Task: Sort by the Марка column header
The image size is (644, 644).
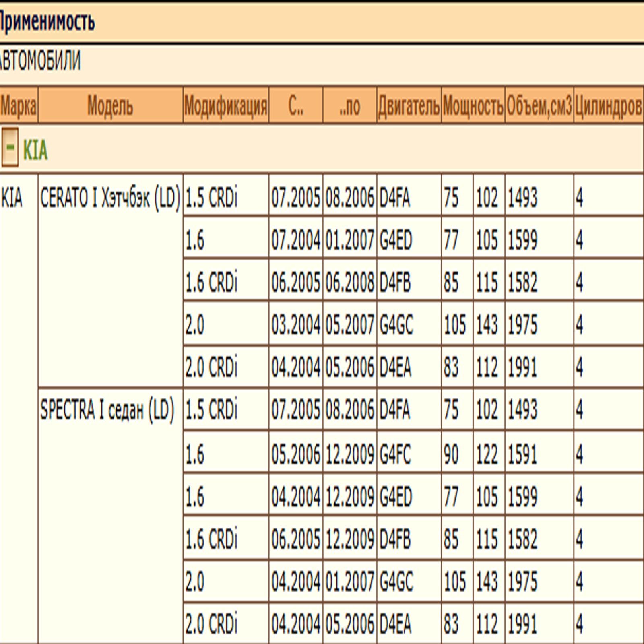Action: 19,106
